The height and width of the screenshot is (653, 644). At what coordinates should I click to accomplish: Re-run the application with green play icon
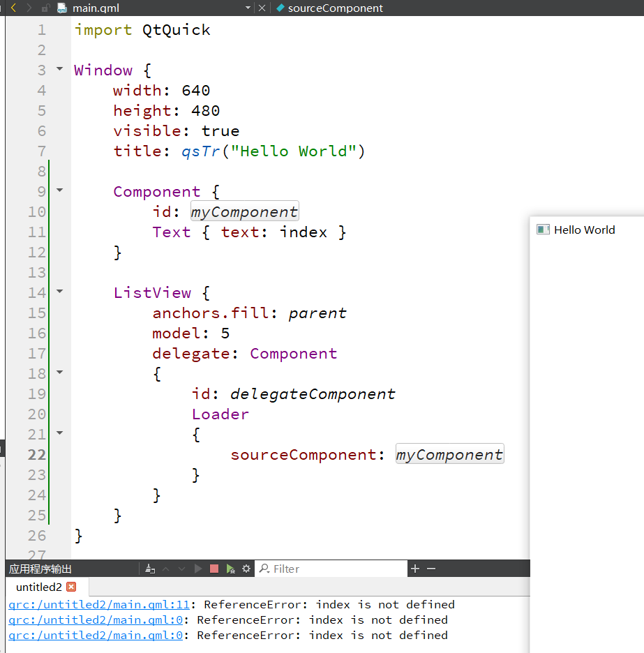[x=198, y=569]
